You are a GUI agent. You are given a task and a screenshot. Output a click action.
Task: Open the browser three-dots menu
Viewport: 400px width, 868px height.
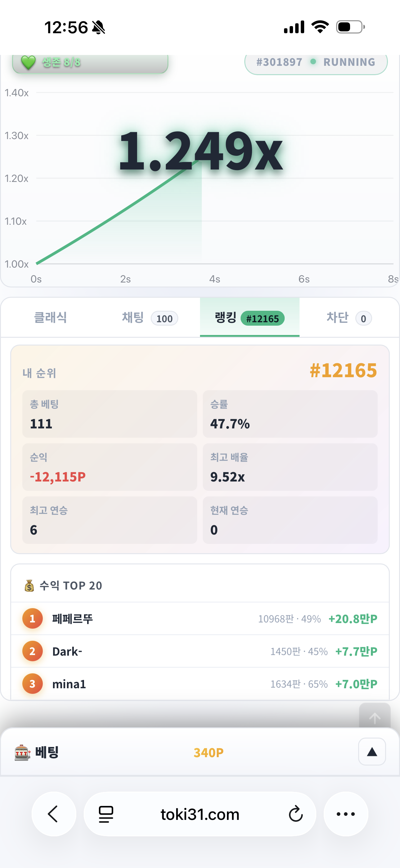[x=346, y=814]
